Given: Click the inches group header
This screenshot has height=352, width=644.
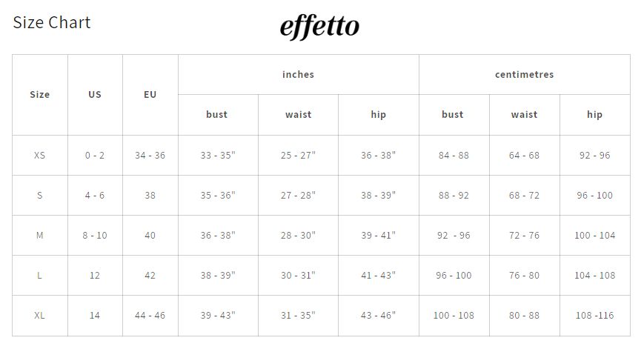Looking at the screenshot, I should click(x=298, y=75).
